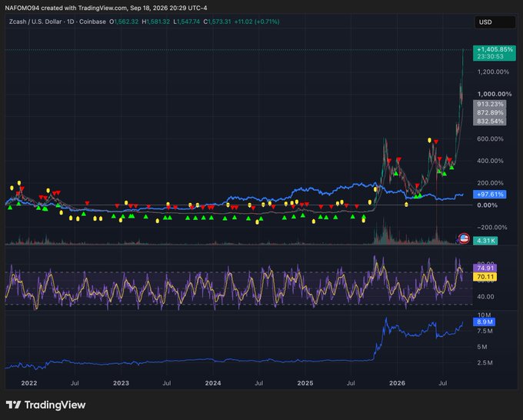This screenshot has height=420, width=523.
Task: Click the 832.54% gray label
Action: 490,121
